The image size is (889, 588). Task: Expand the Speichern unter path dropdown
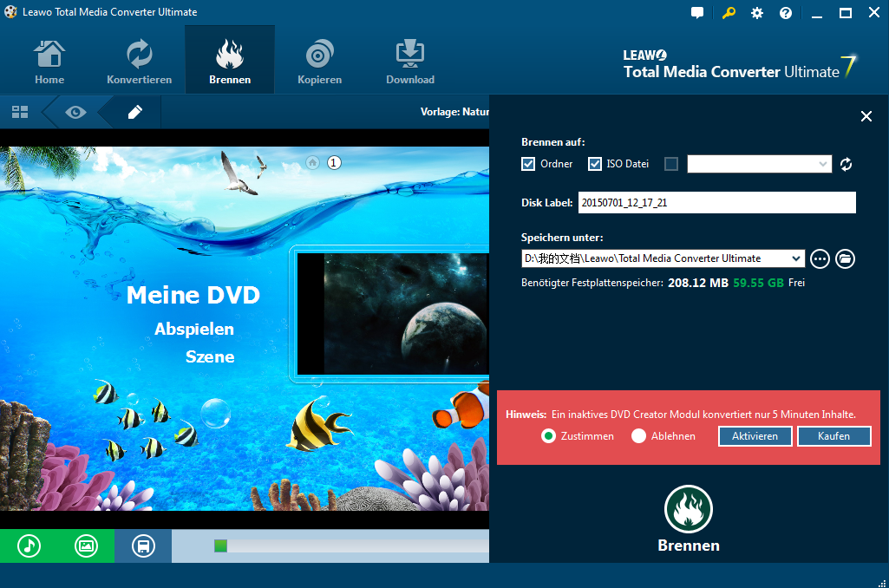pyautogui.click(x=796, y=258)
